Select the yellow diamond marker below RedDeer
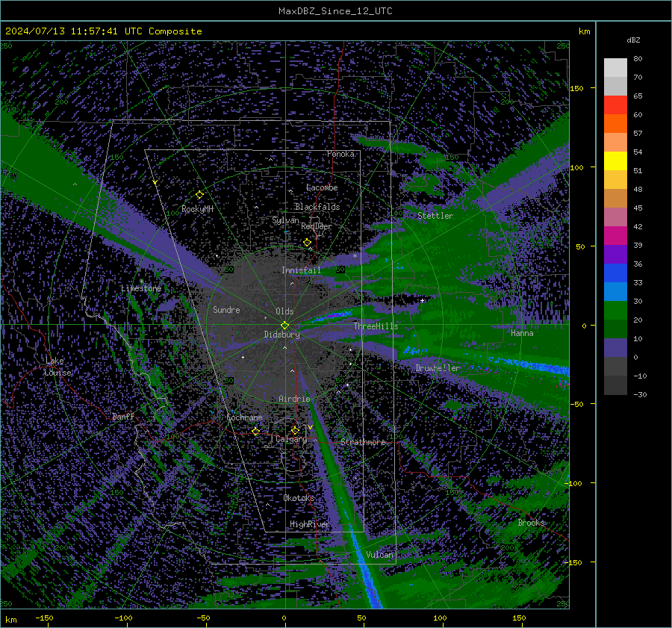This screenshot has height=628, width=672. 307,243
